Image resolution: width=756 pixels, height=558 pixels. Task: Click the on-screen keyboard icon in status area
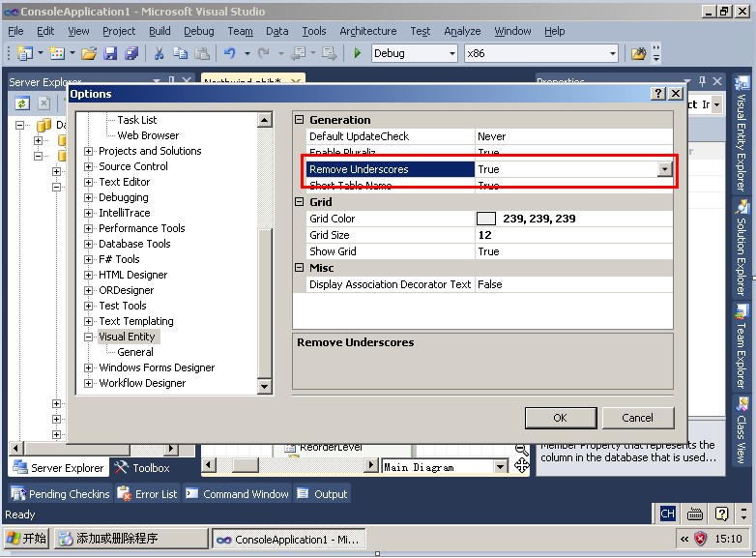tap(695, 514)
